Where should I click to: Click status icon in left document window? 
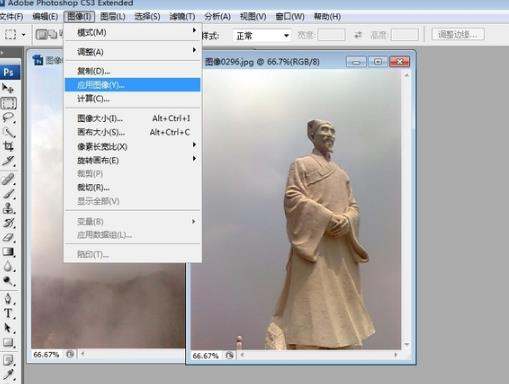click(x=70, y=354)
